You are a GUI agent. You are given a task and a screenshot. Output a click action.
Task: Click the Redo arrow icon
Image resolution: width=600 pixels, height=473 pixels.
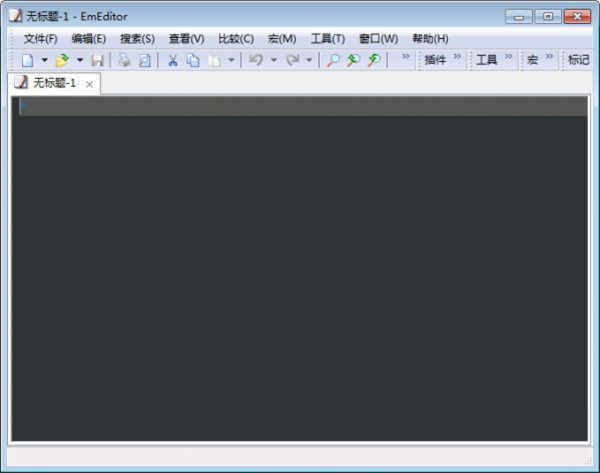pos(293,60)
